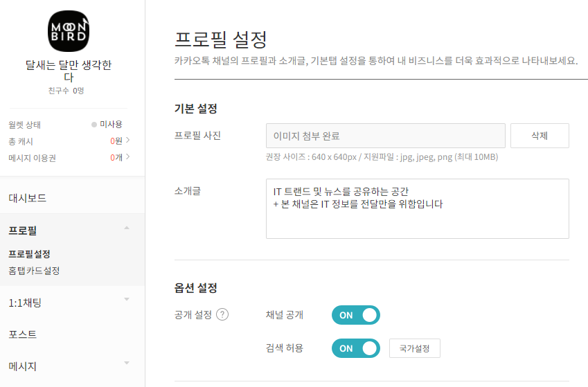Image resolution: width=588 pixels, height=387 pixels.
Task: Open the help icon next to 공개 설정
Action: tap(222, 314)
